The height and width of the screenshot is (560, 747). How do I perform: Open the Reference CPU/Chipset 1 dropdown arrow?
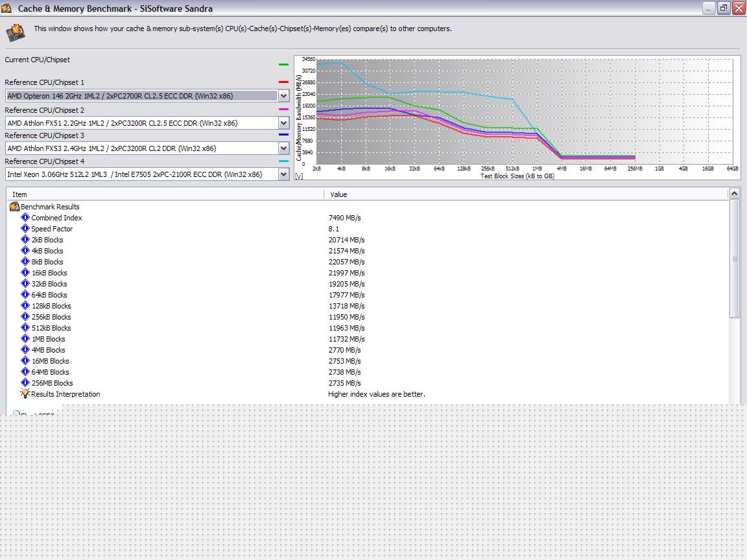point(283,96)
